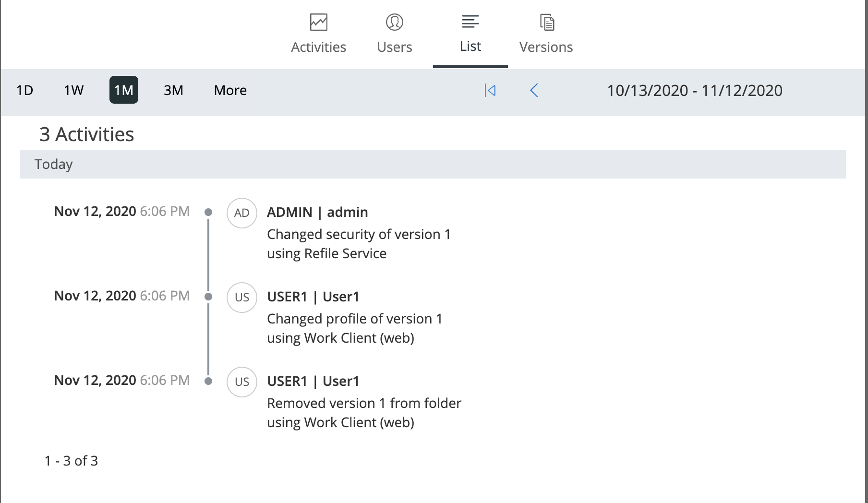
Task: Select the timeline dot for the first activity
Action: point(208,211)
